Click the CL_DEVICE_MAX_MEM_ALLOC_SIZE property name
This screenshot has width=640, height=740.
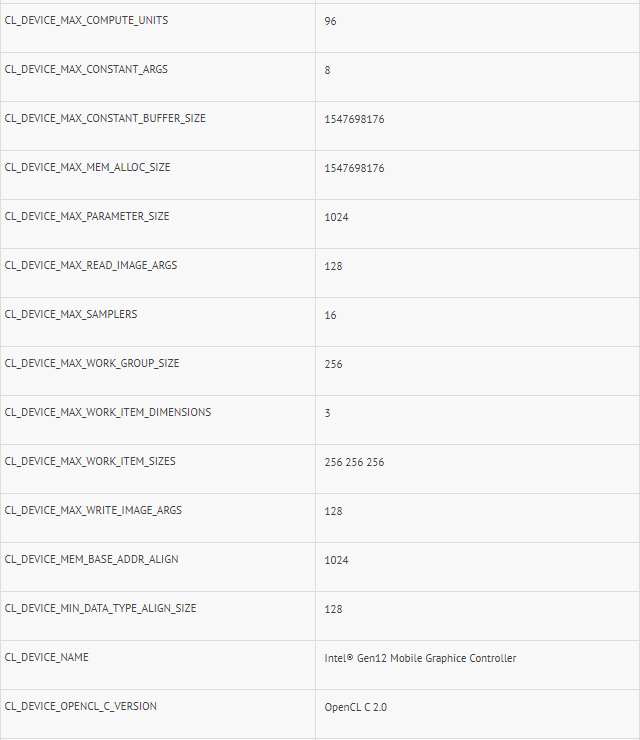[88, 167]
